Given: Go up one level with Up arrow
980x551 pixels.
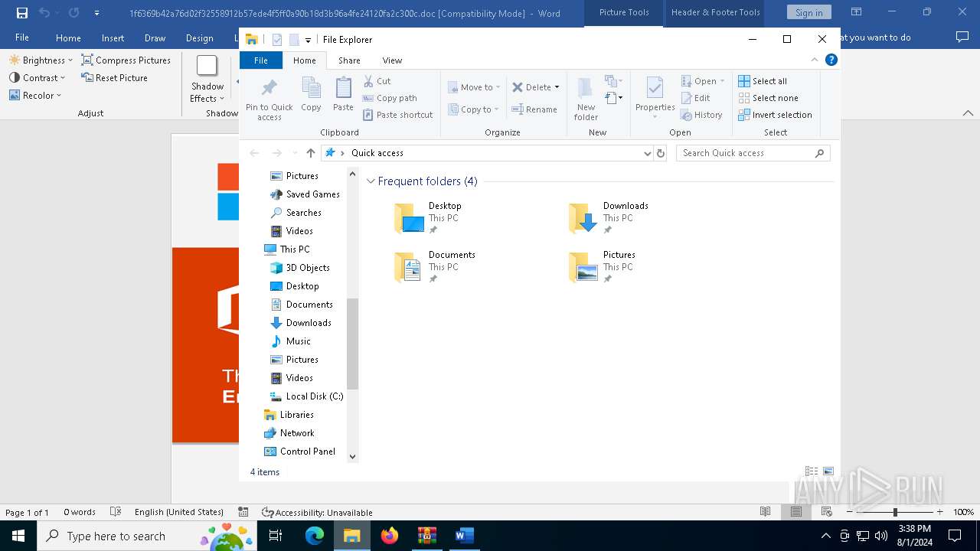Looking at the screenshot, I should click(310, 153).
